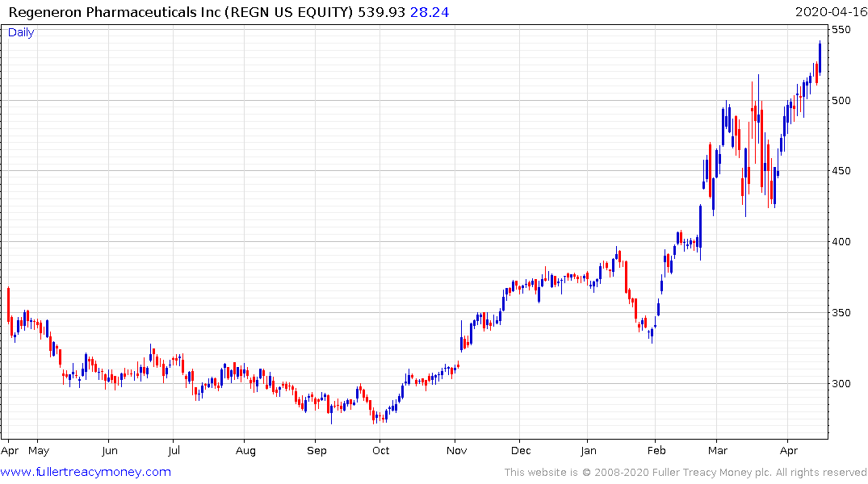Click the May label on time axis
The height and width of the screenshot is (484, 868).
[x=39, y=451]
